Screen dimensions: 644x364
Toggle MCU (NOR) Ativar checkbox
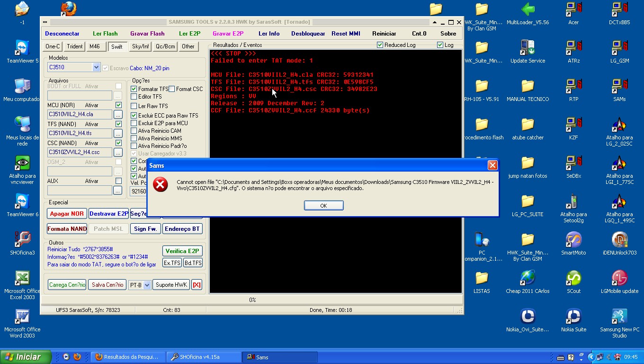[118, 105]
